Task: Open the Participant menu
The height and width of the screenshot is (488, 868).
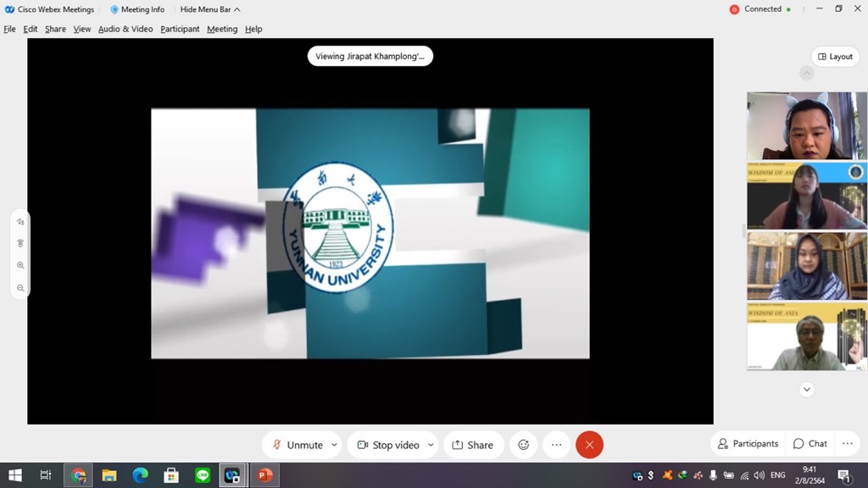Action: point(180,29)
